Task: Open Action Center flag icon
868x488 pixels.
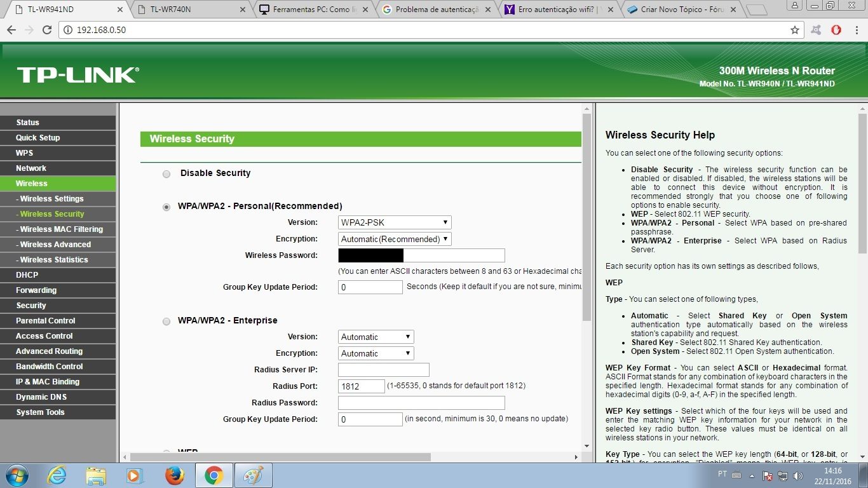Action: [768, 475]
